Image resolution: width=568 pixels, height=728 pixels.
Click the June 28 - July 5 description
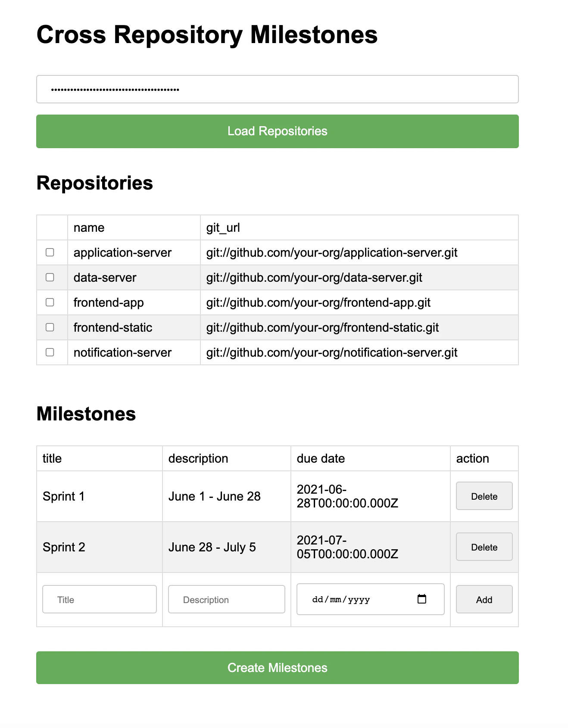212,547
